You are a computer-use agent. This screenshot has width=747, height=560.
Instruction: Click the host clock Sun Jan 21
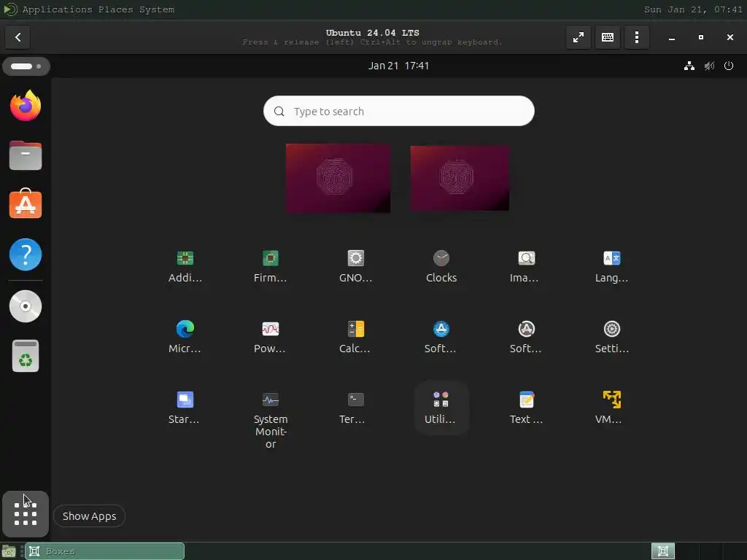(x=693, y=9)
